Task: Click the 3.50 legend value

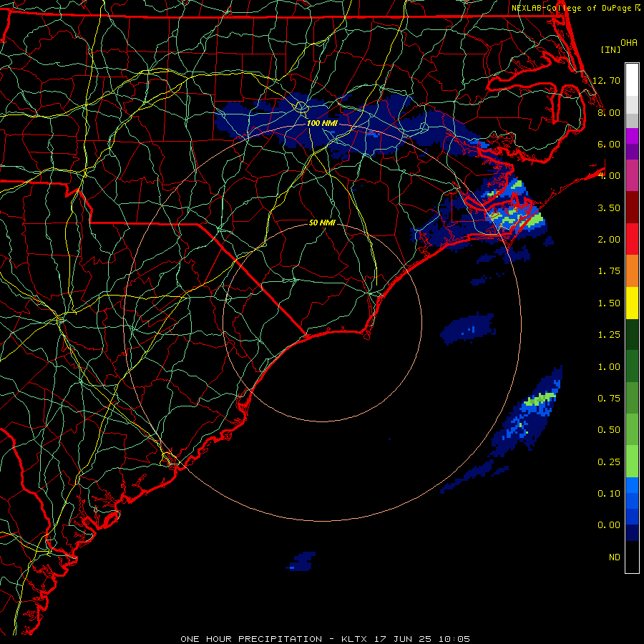Action: click(609, 208)
